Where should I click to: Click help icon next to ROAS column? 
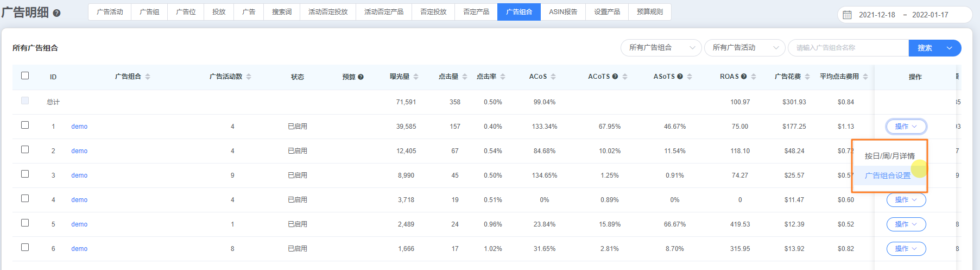click(x=744, y=77)
